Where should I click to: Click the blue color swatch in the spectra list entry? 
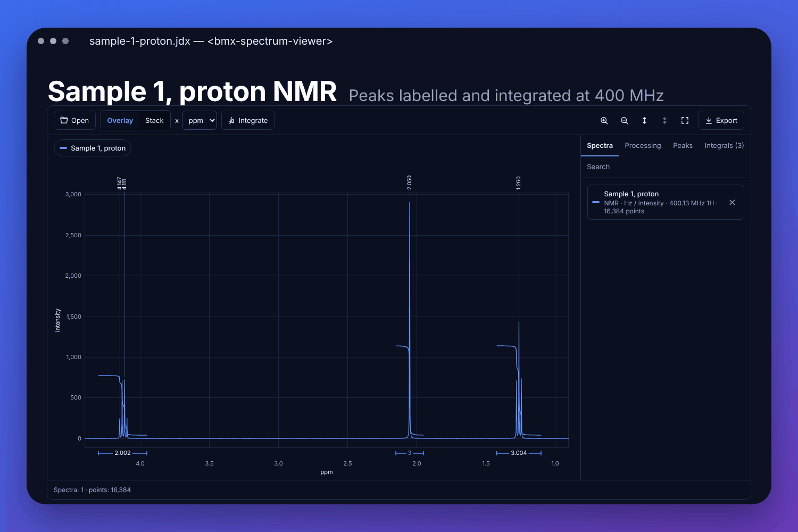click(x=596, y=202)
